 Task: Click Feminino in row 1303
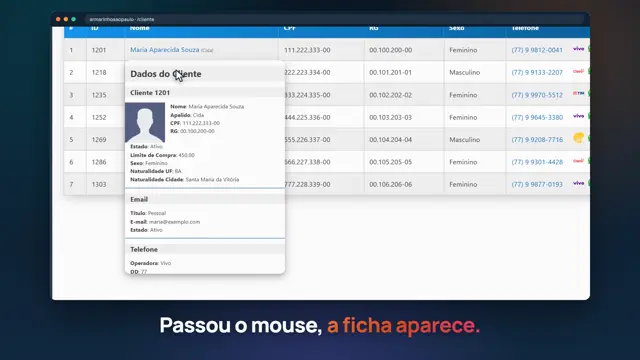pos(463,184)
